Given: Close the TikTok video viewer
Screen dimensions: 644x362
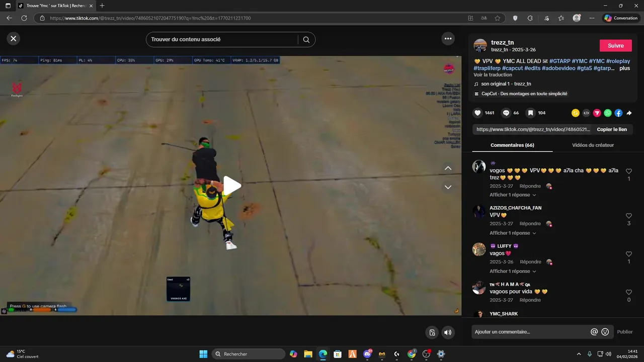Looking at the screenshot, I should (14, 38).
